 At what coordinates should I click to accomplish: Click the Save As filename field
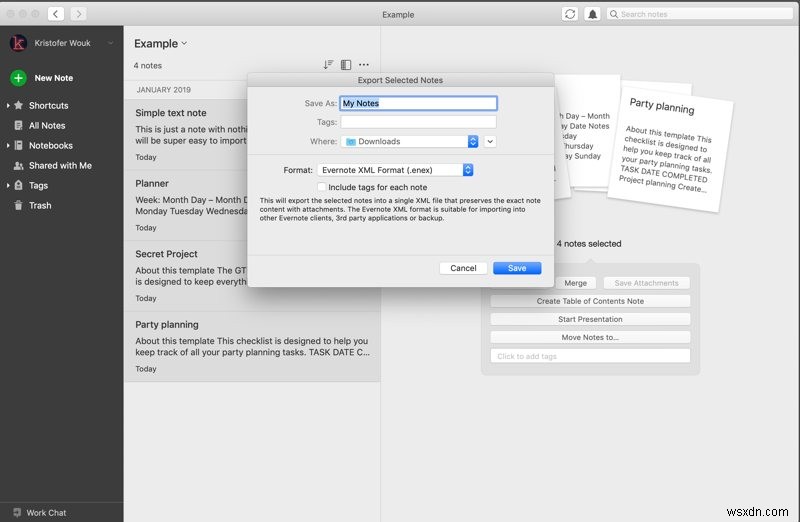(418, 103)
